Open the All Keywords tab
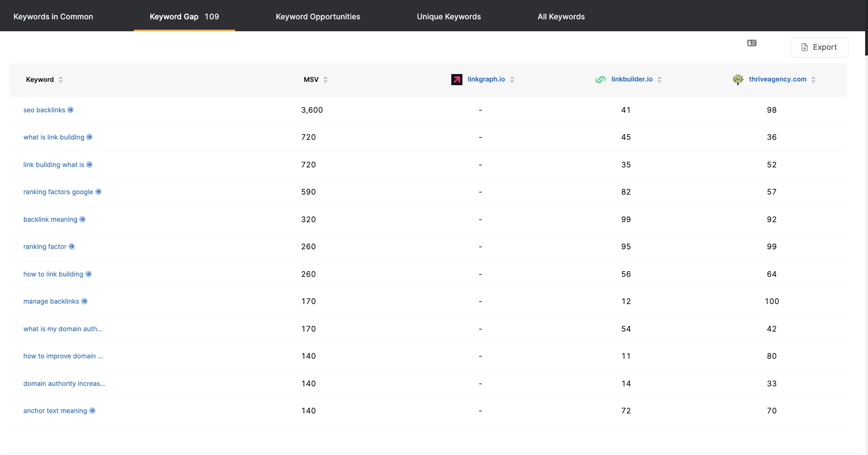Viewport: 868px width, 455px height. (x=561, y=16)
